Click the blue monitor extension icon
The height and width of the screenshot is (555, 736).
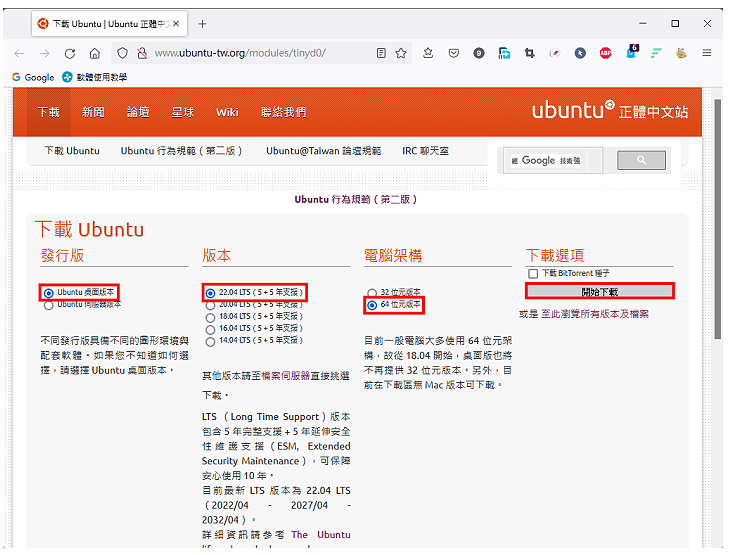coord(504,53)
